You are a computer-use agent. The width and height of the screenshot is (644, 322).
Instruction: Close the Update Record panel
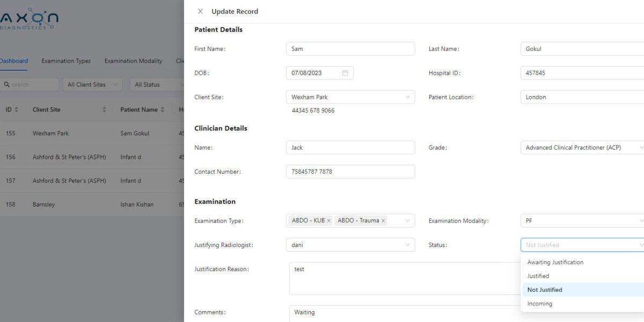pyautogui.click(x=201, y=11)
